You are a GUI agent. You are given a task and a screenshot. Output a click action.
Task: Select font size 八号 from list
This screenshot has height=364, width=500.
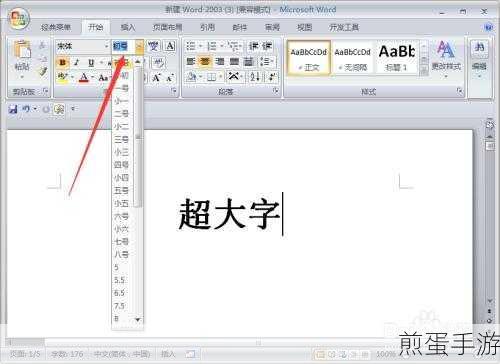(121, 254)
